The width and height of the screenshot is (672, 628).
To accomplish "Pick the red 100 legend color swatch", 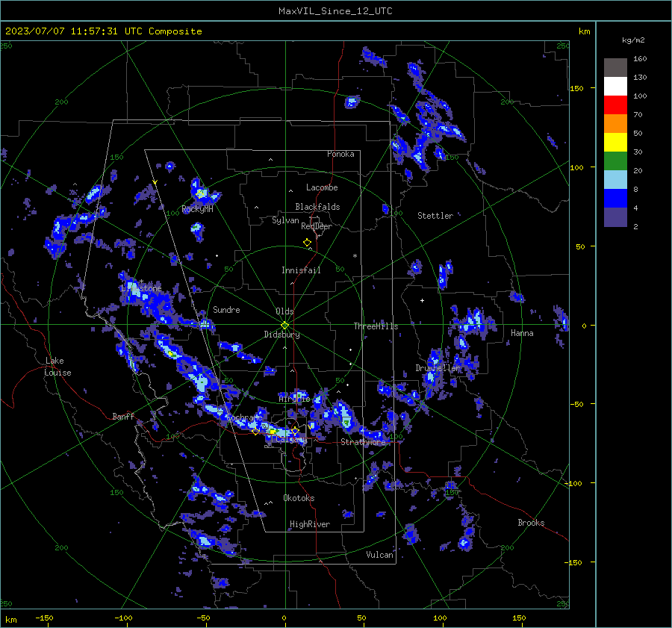I will coord(615,105).
